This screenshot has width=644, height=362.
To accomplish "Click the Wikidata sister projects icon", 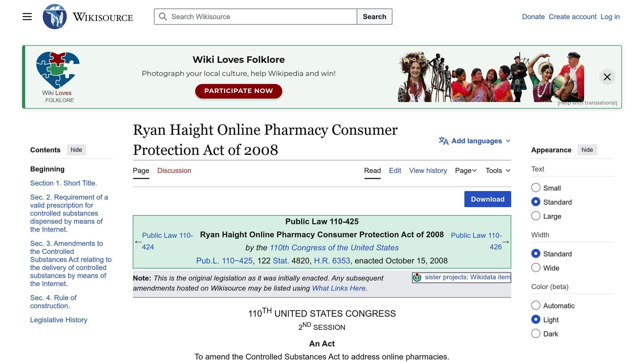I will tap(417, 277).
